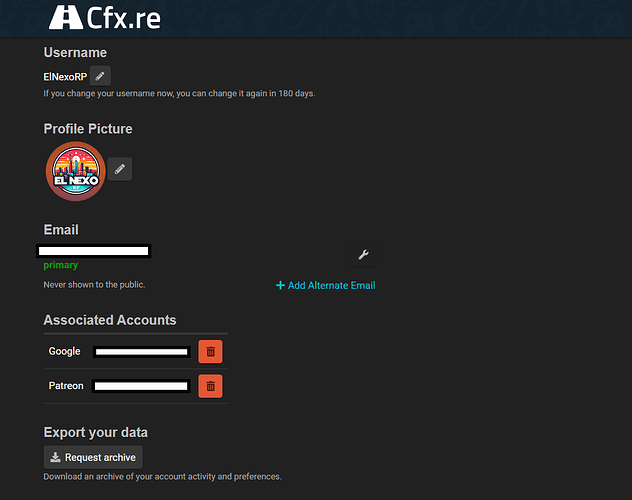Click the download icon in Request archive
The height and width of the screenshot is (500, 632).
tap(55, 457)
